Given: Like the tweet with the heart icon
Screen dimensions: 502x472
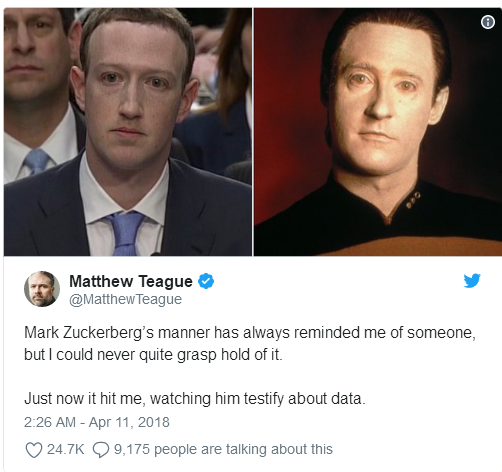Looking at the screenshot, I should coord(34,450).
